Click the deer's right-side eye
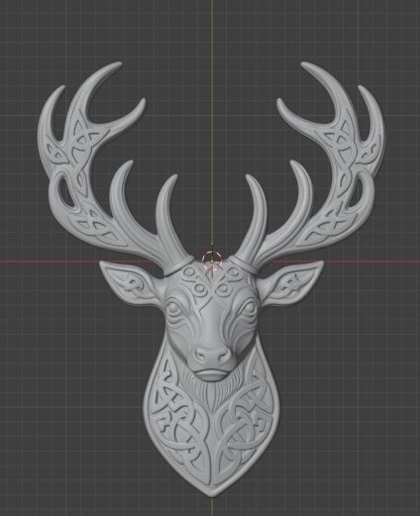420x516 pixels. (x=250, y=307)
